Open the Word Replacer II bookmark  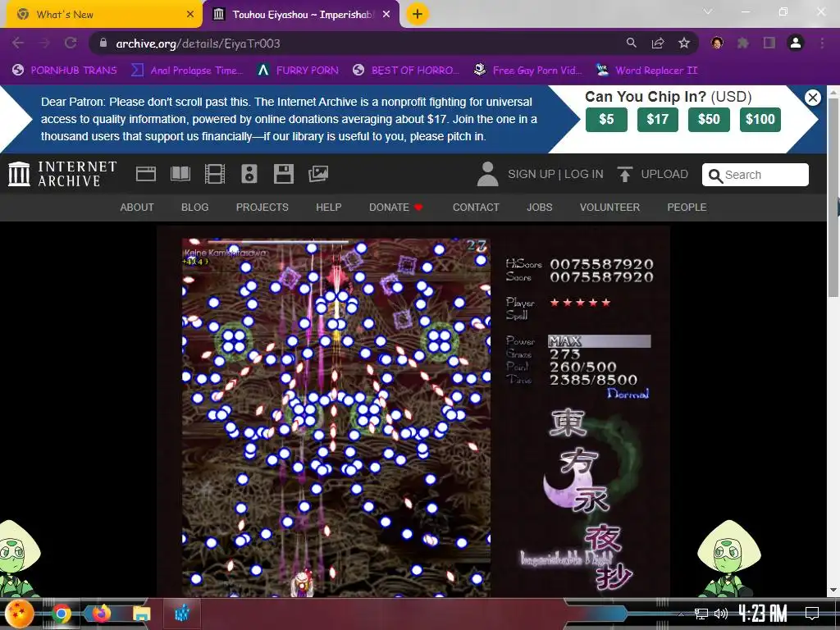tap(647, 71)
